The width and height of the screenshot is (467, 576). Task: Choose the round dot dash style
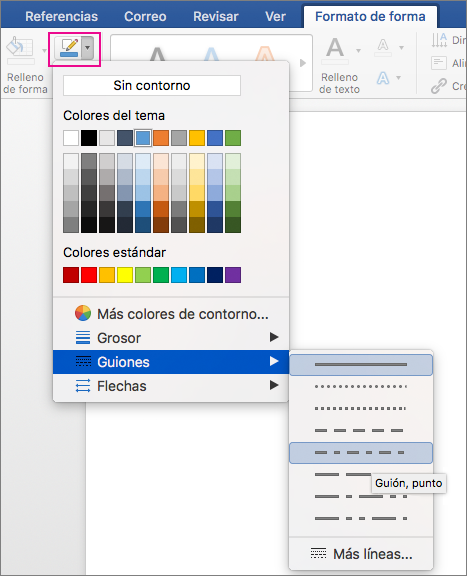(361, 386)
